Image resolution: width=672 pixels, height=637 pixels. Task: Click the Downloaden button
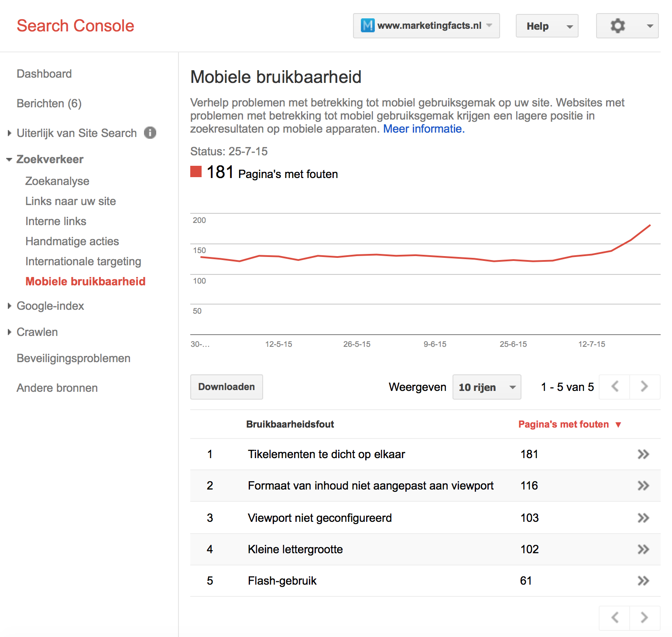point(226,387)
